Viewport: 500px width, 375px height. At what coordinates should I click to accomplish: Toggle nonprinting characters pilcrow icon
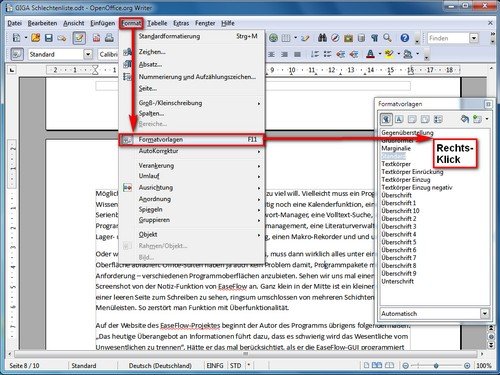[374, 38]
